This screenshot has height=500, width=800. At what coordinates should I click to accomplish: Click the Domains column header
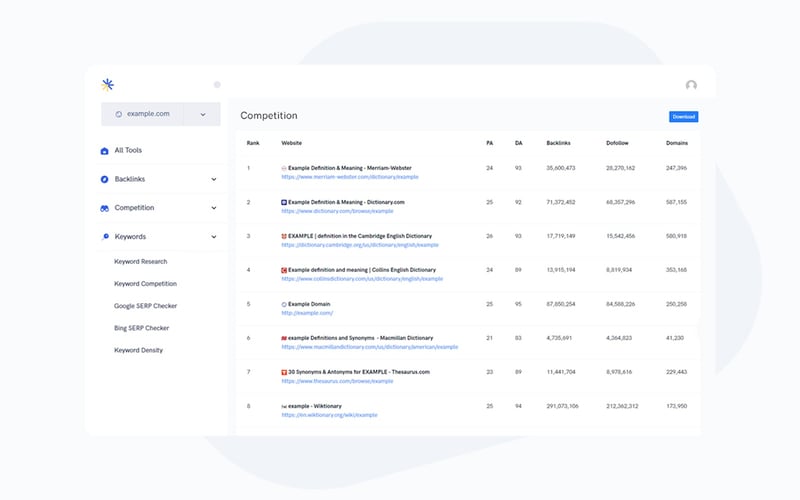pos(677,143)
